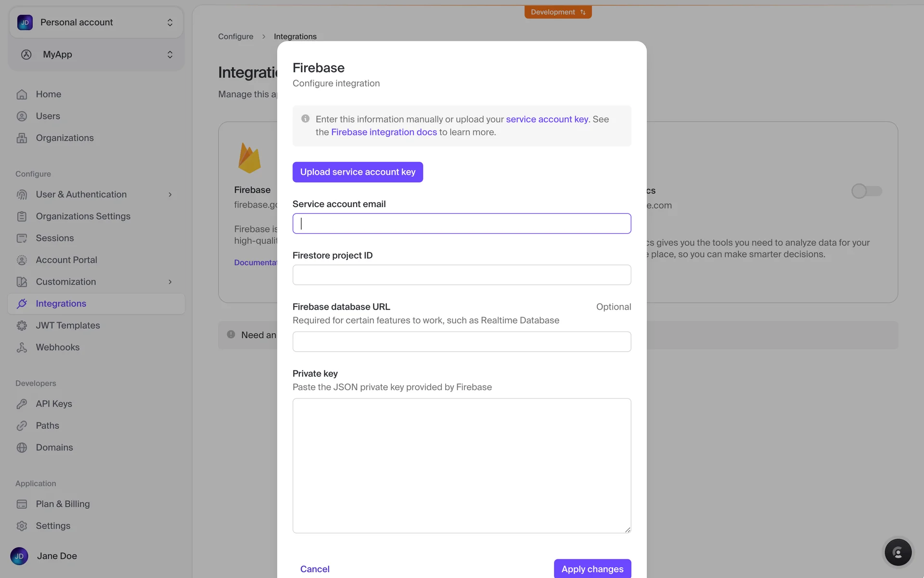This screenshot has height=578, width=924.
Task: Click the Sessions icon in sidebar
Action: (22, 238)
